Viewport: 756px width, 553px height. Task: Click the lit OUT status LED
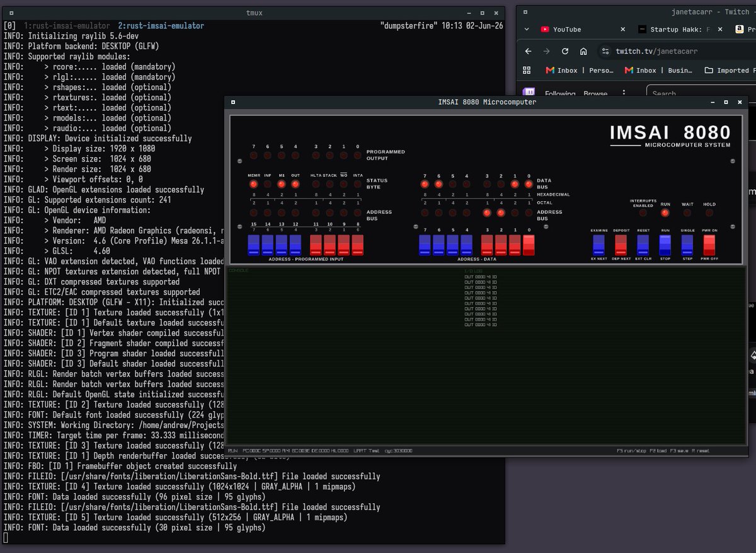click(x=295, y=184)
